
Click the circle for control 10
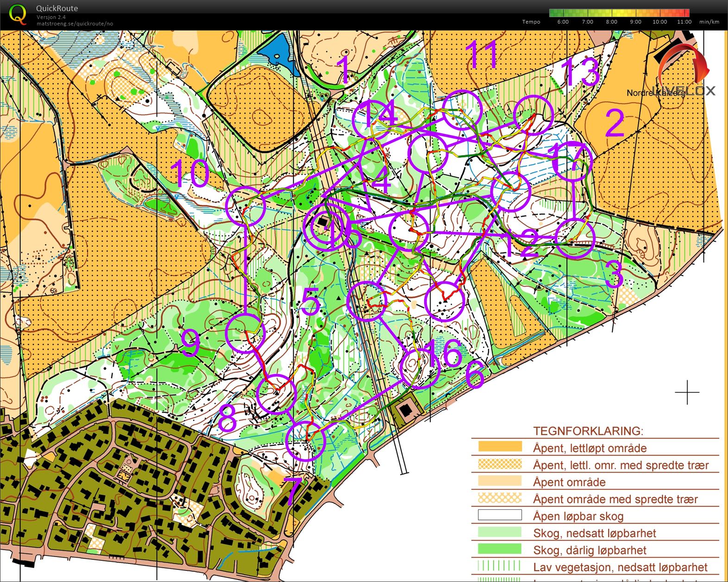coord(246,206)
